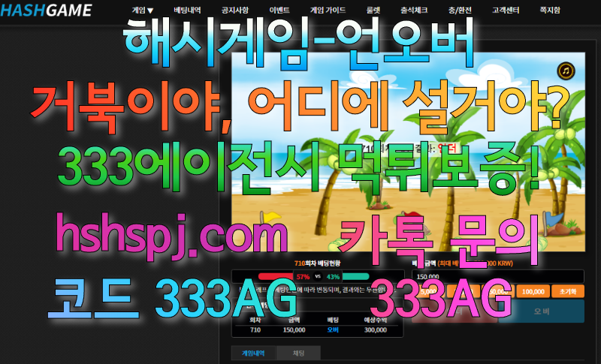Click the blue 오버 bet cell in the table

point(333,330)
